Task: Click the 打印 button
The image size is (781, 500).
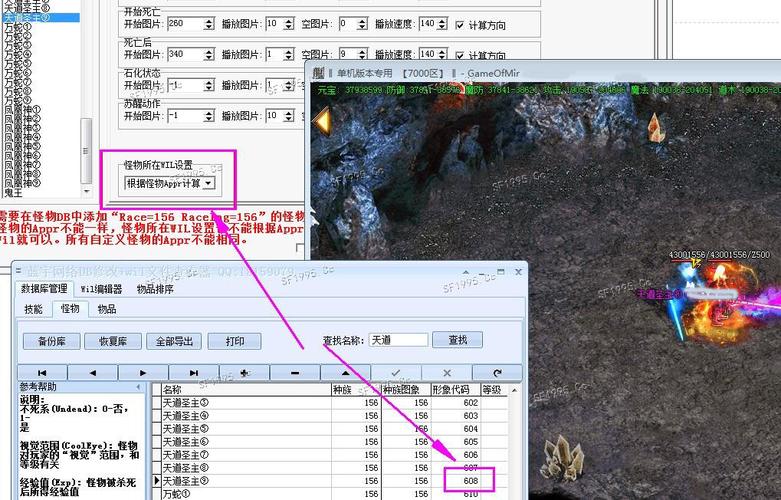Action: [235, 341]
